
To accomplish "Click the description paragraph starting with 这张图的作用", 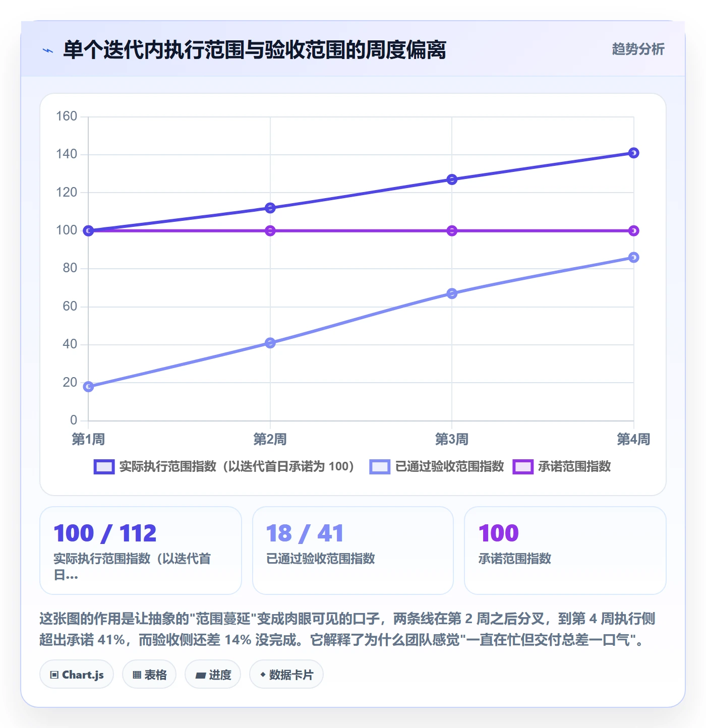I will coord(347,629).
